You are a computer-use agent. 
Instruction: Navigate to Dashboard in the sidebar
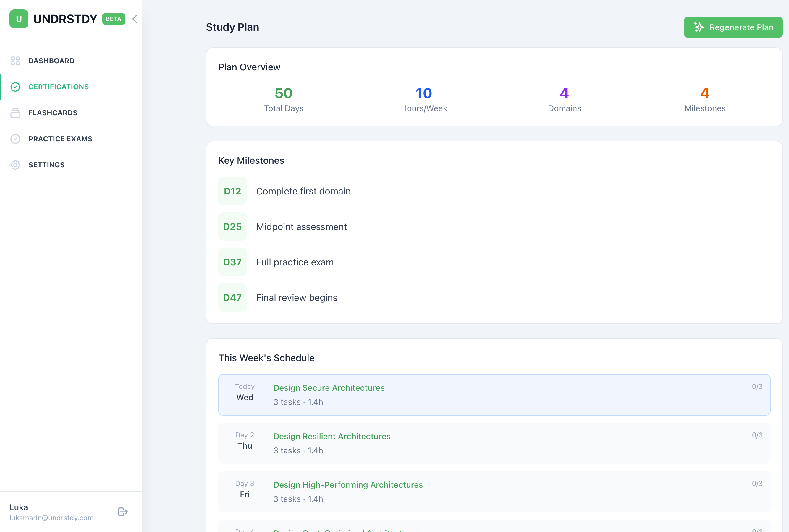click(51, 61)
